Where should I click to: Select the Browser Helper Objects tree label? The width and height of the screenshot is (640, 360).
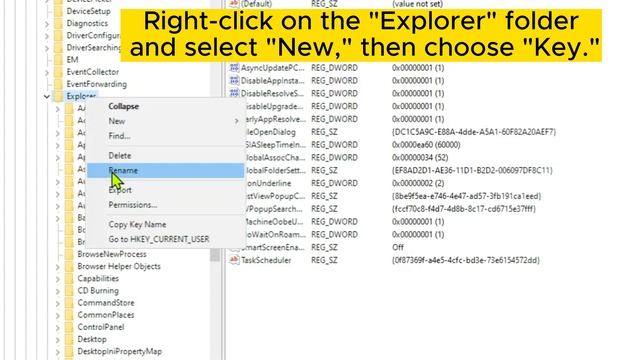pyautogui.click(x=119, y=267)
